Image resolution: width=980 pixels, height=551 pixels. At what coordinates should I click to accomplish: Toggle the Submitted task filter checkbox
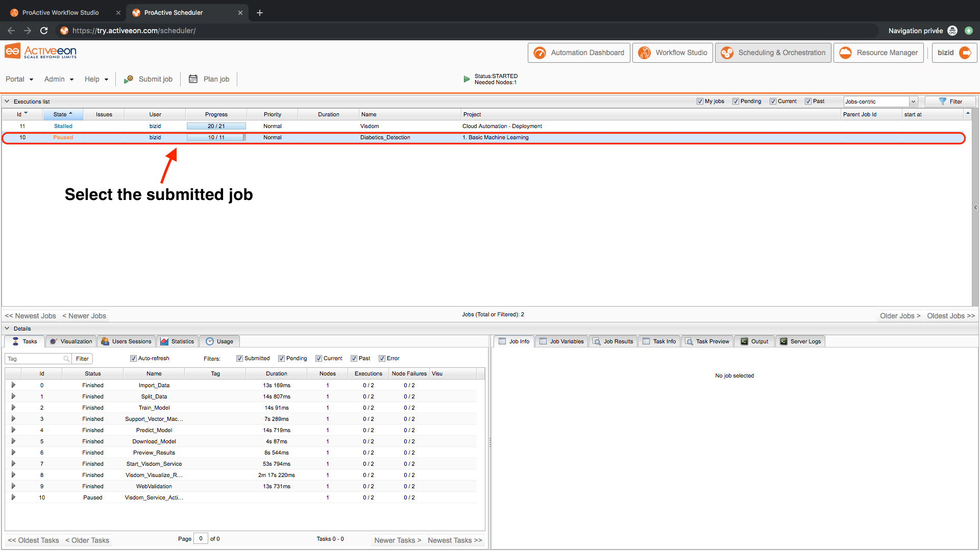point(239,358)
